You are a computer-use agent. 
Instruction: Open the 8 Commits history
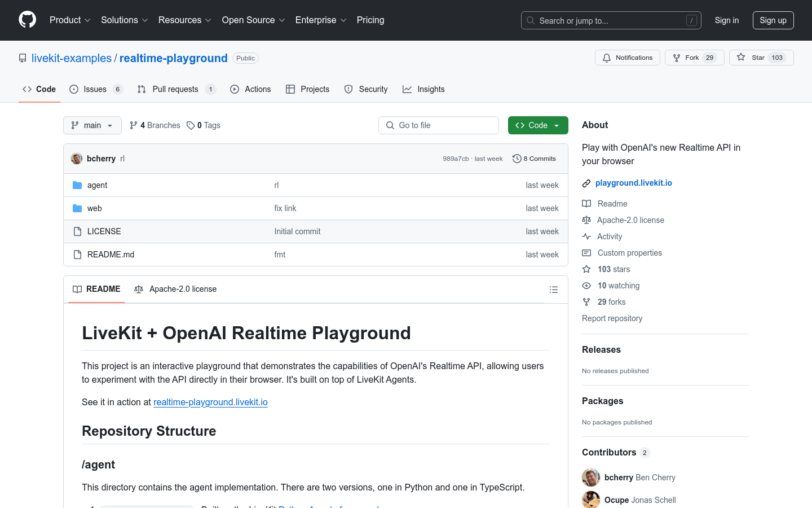(x=534, y=159)
